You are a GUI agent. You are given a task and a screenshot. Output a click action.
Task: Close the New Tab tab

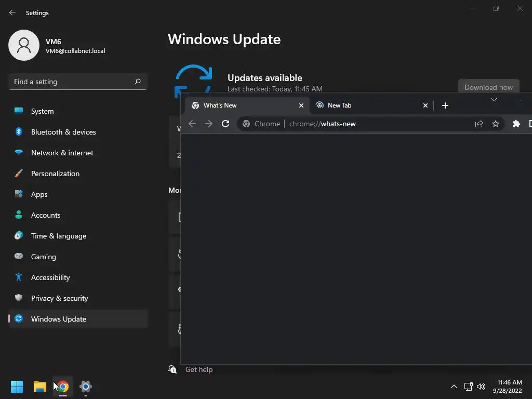(x=425, y=105)
